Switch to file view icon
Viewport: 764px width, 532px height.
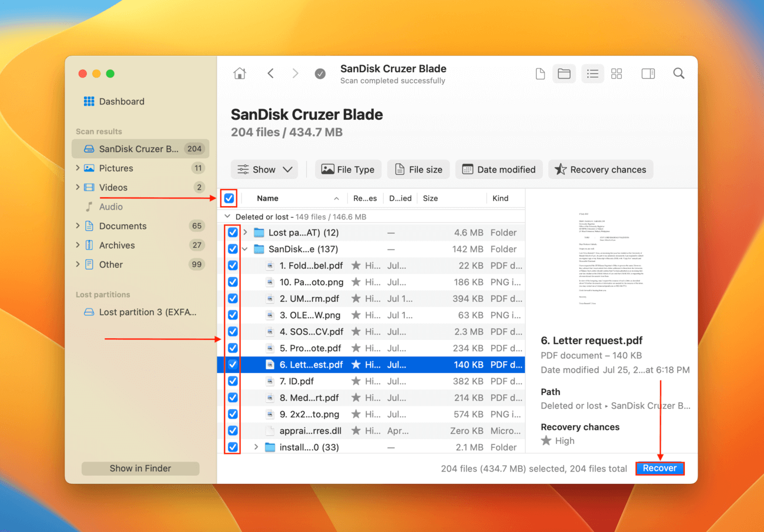pos(540,73)
